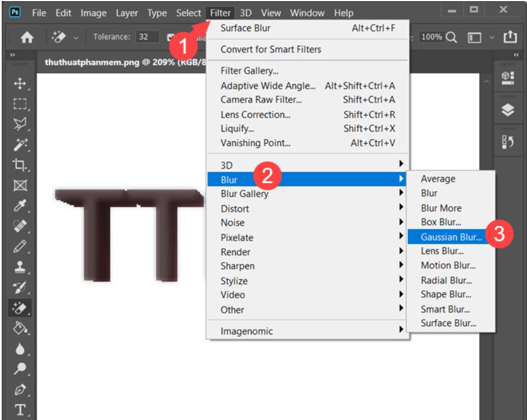Click the Home button in options bar

(x=27, y=37)
